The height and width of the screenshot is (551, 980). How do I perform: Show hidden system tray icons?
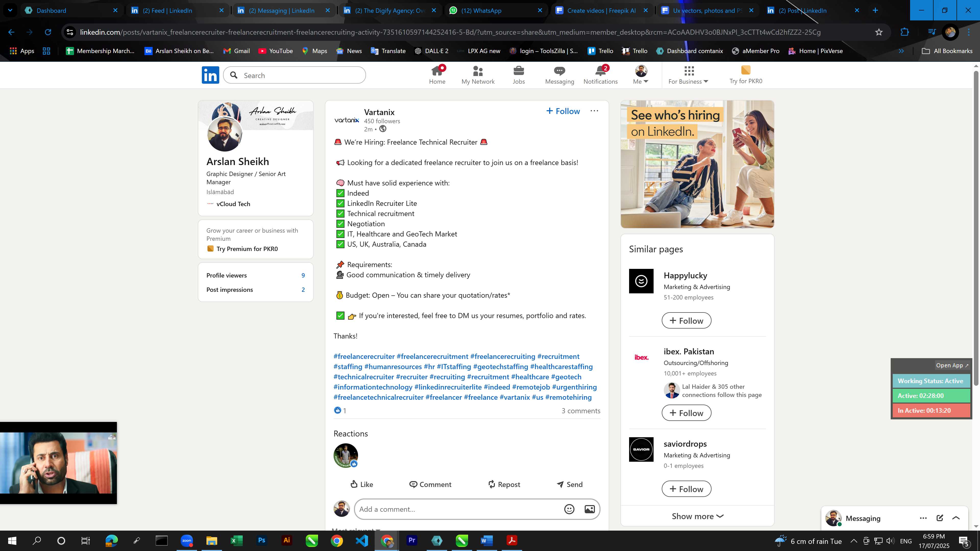[x=854, y=541]
